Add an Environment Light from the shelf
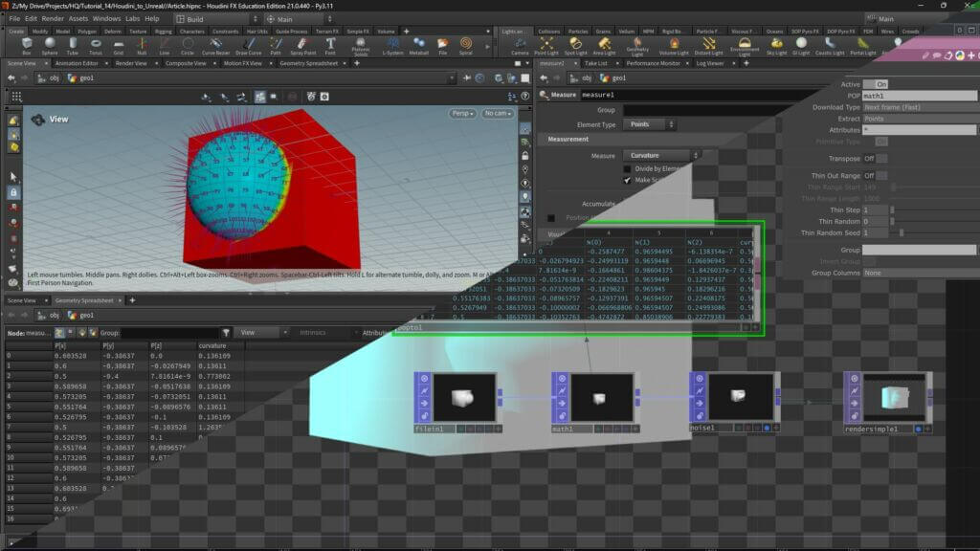The image size is (980, 551). pos(745,47)
